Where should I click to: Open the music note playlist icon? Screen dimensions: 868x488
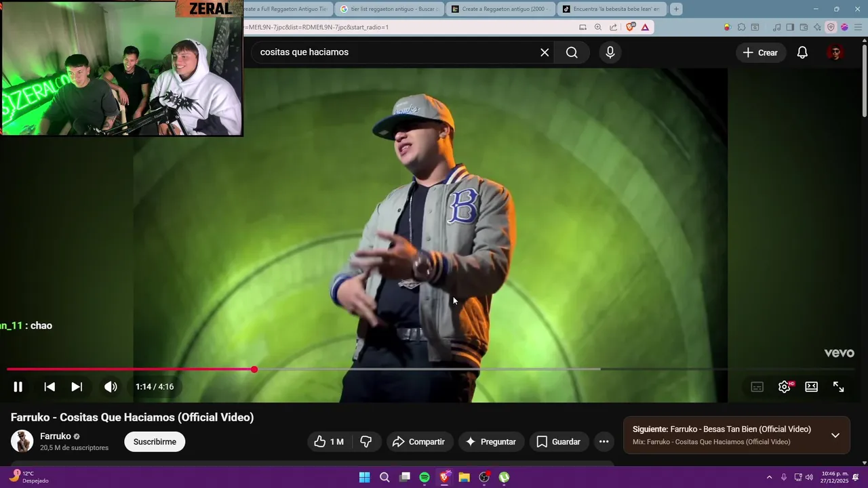[777, 27]
